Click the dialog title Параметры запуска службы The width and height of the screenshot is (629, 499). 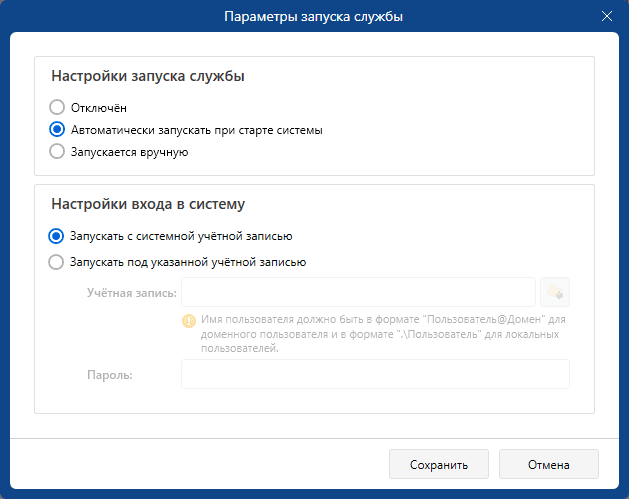pos(314,16)
